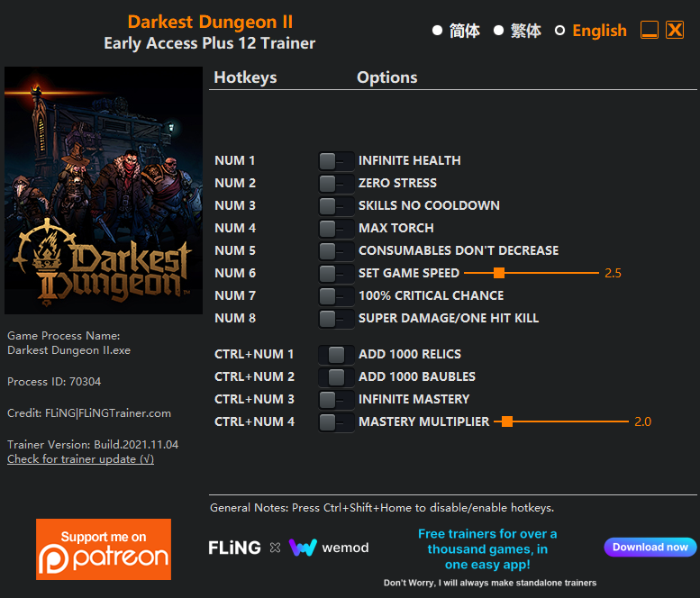Screen dimensions: 700x598
Task: Click the General Notes hotkeys text
Action: pyautogui.click(x=382, y=508)
